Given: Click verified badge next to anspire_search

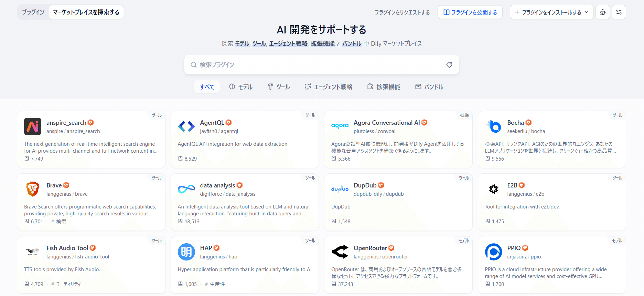Looking at the screenshot, I should 91,123.
